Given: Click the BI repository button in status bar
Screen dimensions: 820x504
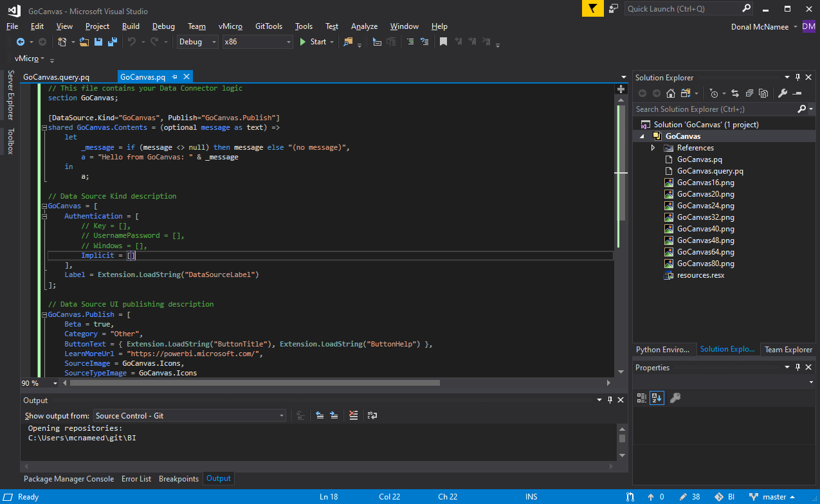Looking at the screenshot, I should (725, 497).
